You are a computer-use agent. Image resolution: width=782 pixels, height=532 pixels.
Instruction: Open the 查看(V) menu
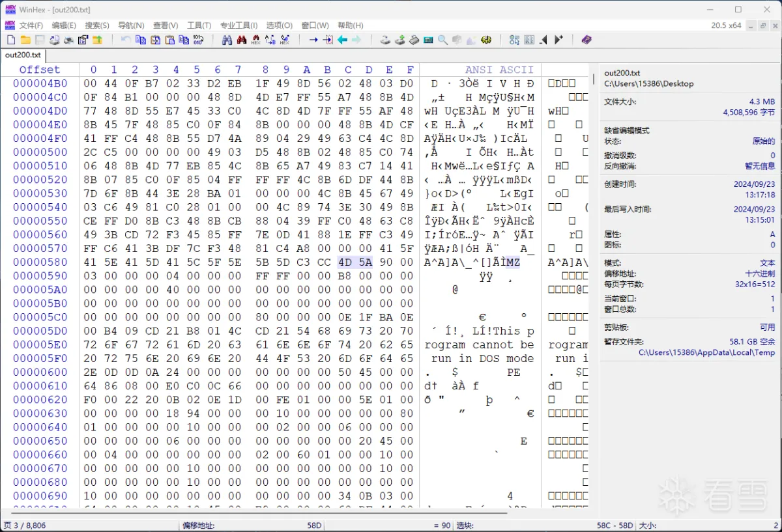pyautogui.click(x=166, y=25)
